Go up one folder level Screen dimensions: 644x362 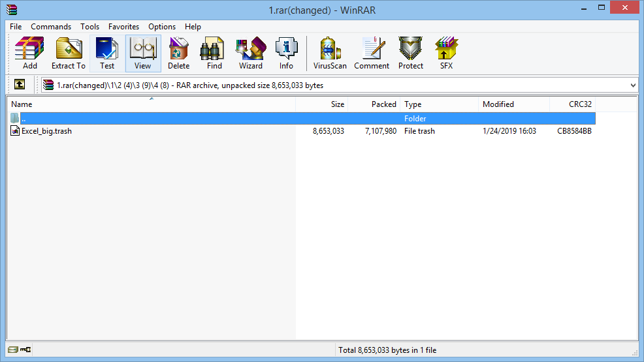pyautogui.click(x=20, y=84)
